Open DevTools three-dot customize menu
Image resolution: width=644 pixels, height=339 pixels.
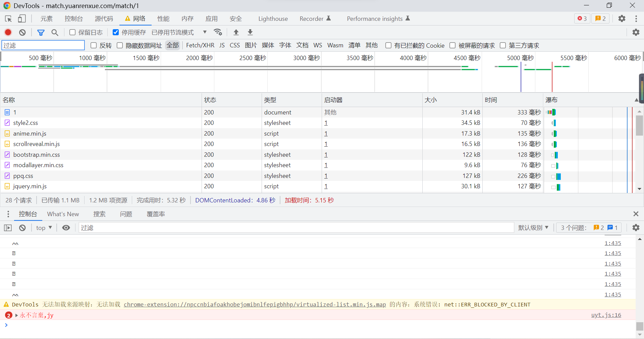636,19
